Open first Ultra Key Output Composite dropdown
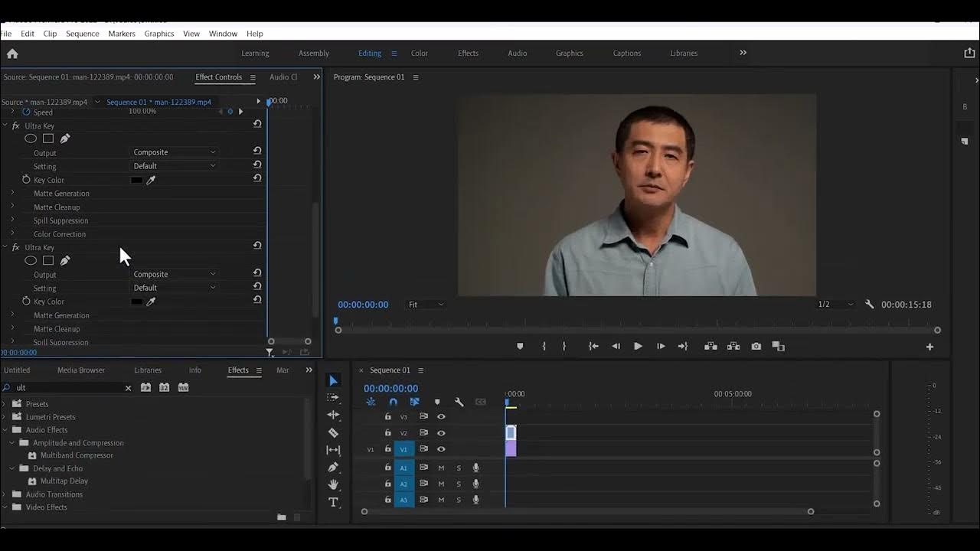The height and width of the screenshot is (551, 980). click(x=175, y=152)
